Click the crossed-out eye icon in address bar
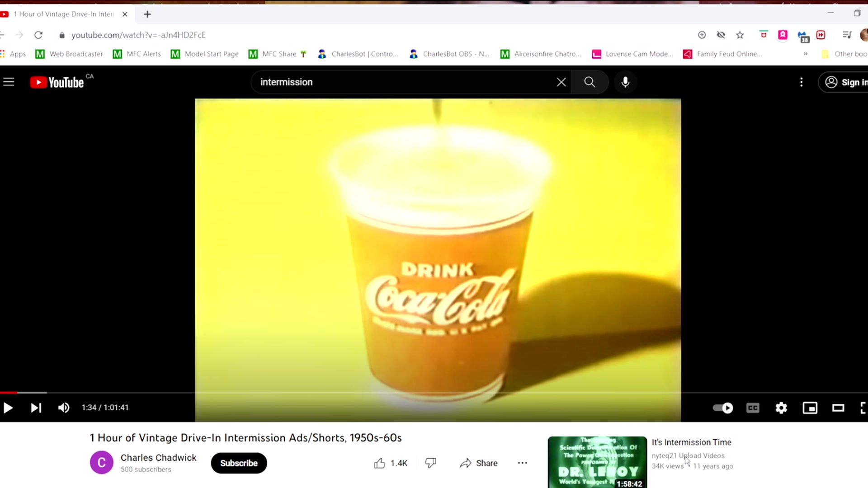This screenshot has width=868, height=488. click(721, 35)
